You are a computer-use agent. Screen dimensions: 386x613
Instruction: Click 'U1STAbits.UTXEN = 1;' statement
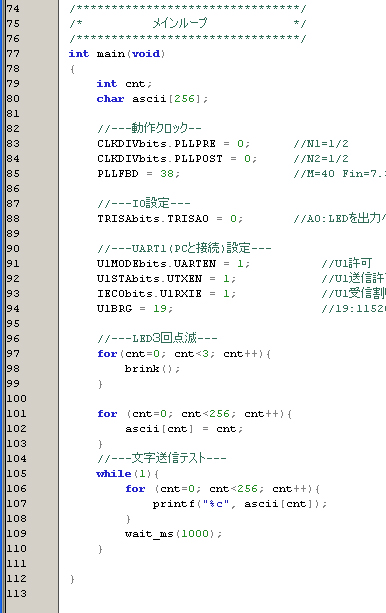tap(166, 278)
